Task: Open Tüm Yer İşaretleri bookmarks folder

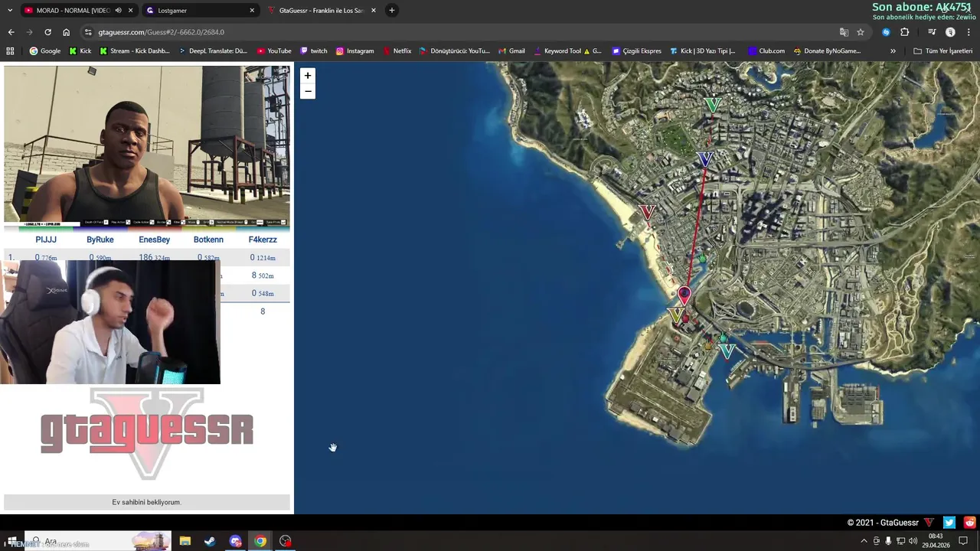Action: 942,51
